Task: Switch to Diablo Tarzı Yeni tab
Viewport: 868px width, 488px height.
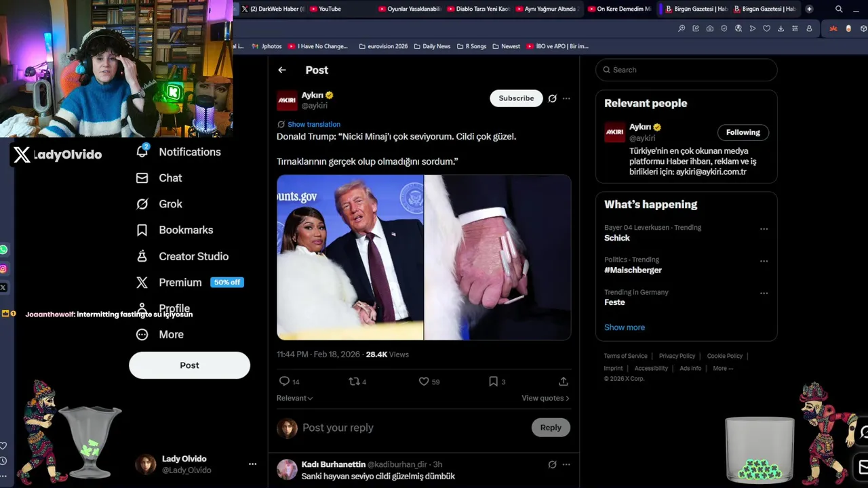Action: 479,9
